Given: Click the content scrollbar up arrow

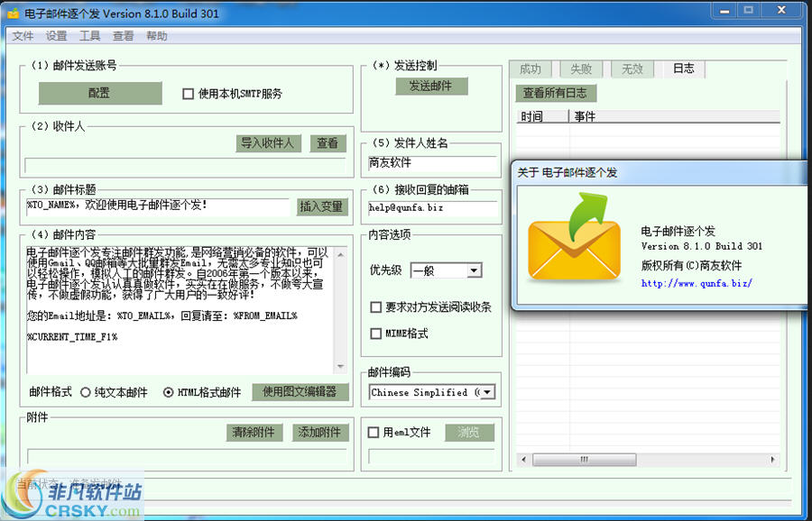Looking at the screenshot, I should tap(340, 254).
